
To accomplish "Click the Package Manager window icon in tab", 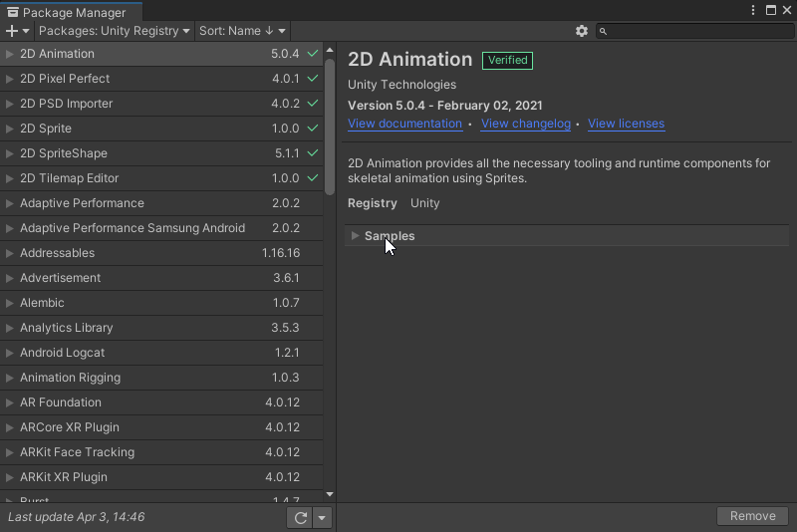I will (13, 12).
